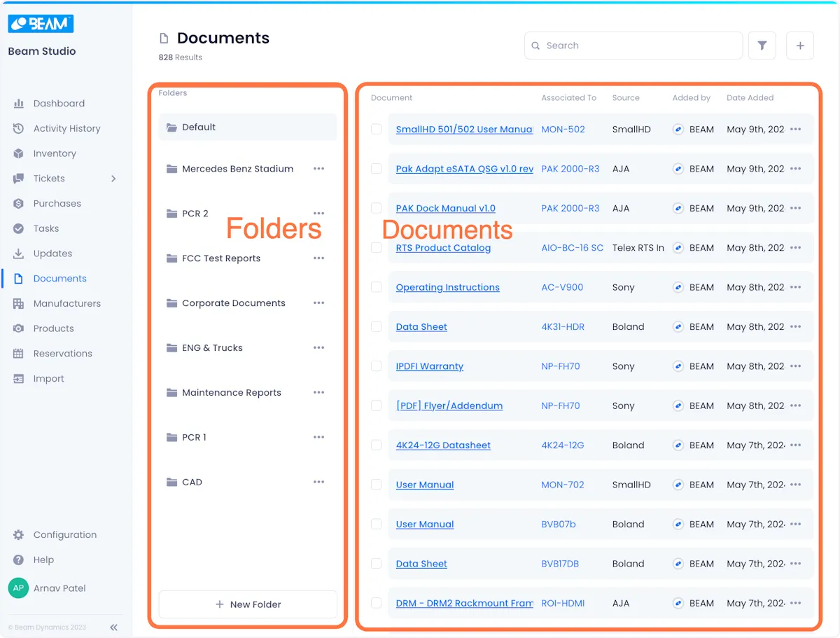Click the Manufacturers building icon

(19, 303)
